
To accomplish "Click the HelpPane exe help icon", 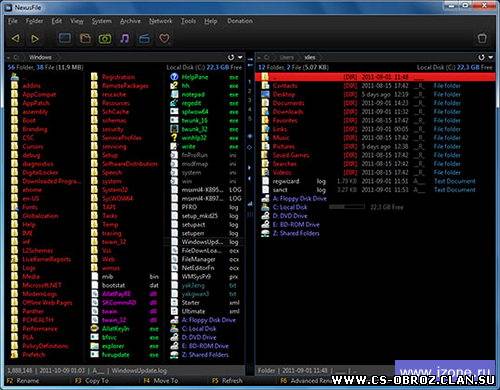I will pyautogui.click(x=174, y=77).
